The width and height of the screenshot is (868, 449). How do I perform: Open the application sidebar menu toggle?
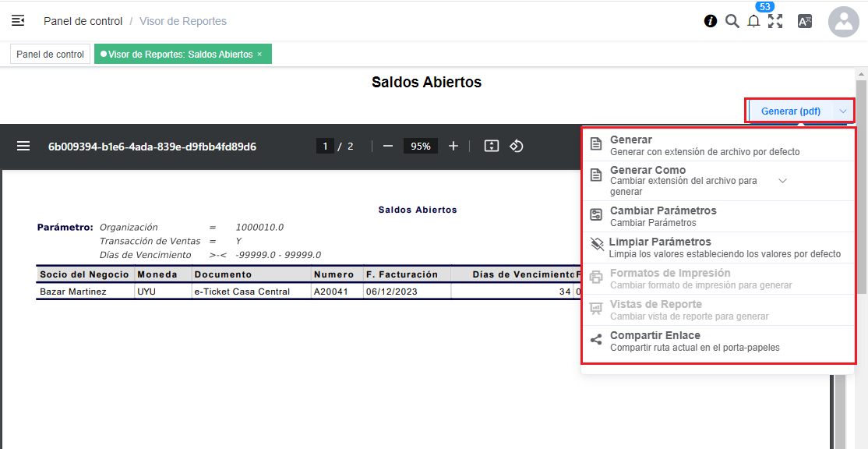[x=17, y=20]
